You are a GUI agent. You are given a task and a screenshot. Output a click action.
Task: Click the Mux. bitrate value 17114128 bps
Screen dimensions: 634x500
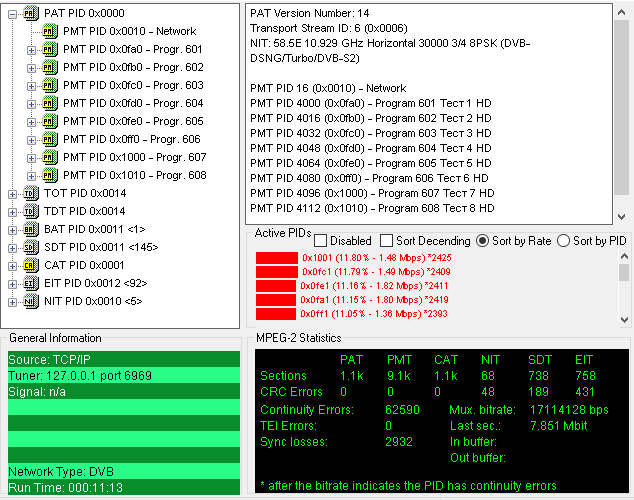click(x=569, y=410)
